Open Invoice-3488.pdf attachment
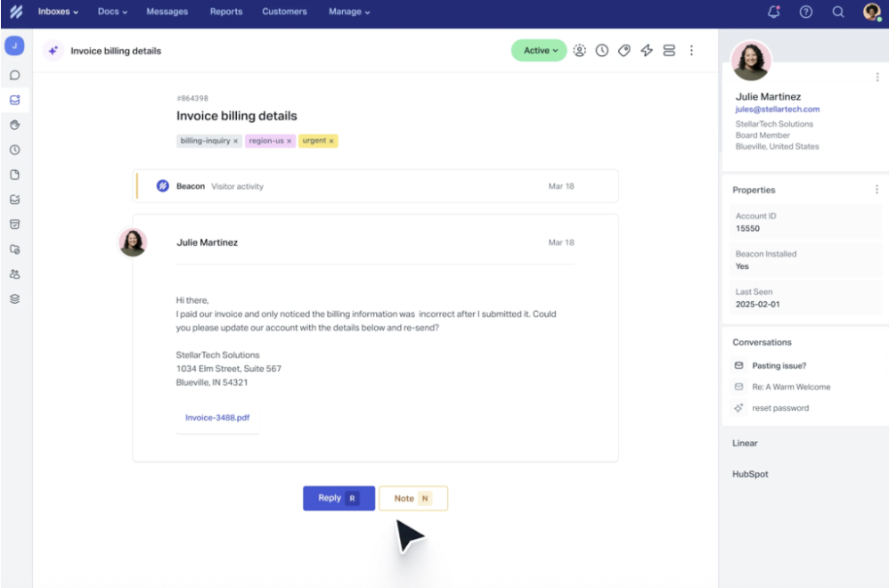889x588 pixels. 217,417
